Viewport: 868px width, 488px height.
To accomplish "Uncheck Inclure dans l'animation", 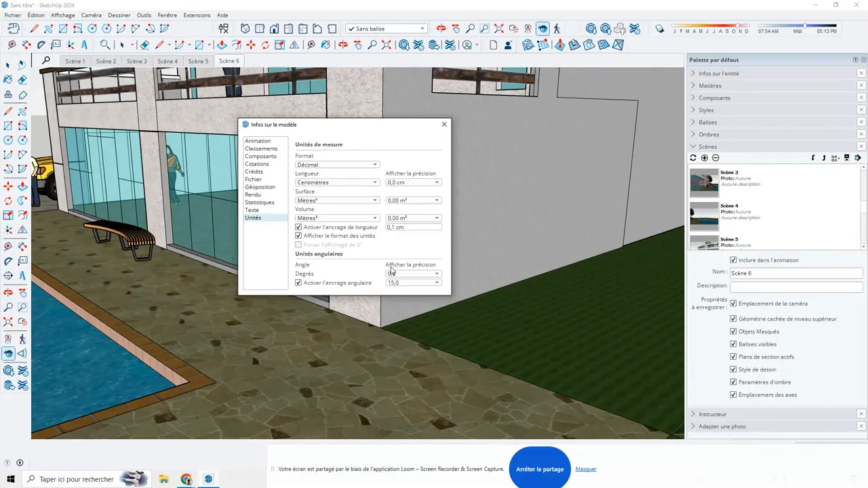I will [733, 260].
